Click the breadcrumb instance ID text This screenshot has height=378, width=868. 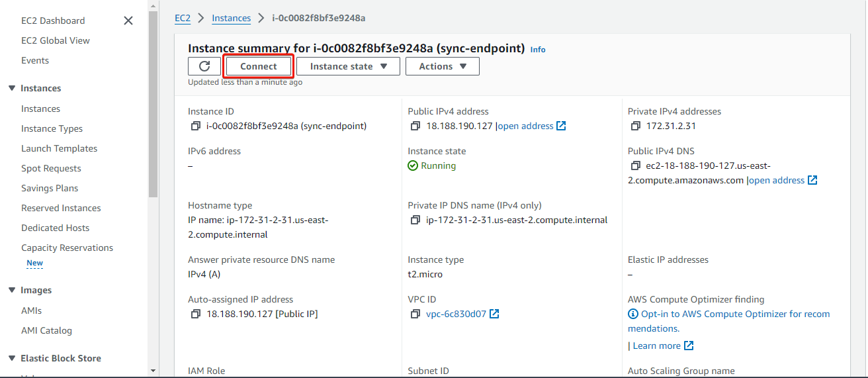tap(319, 18)
